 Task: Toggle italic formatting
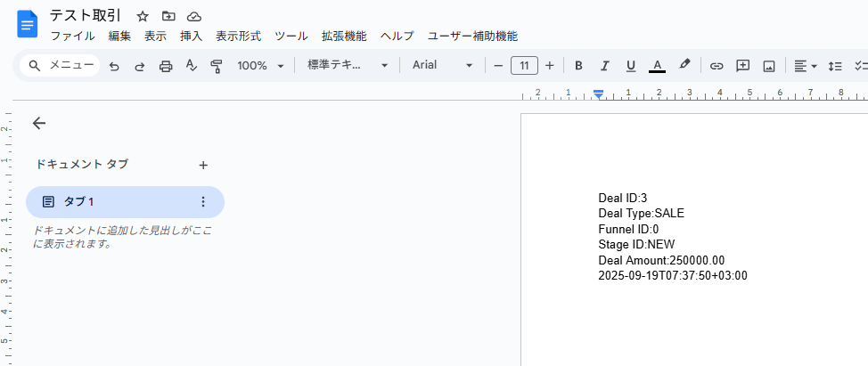coord(604,66)
